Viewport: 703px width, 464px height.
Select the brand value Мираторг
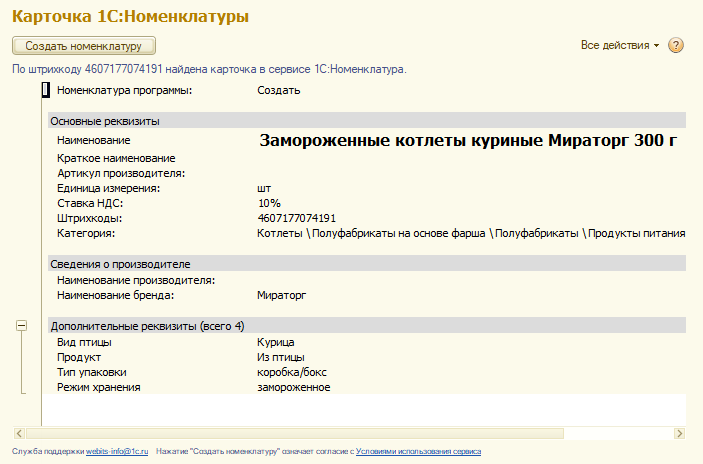pos(282,295)
